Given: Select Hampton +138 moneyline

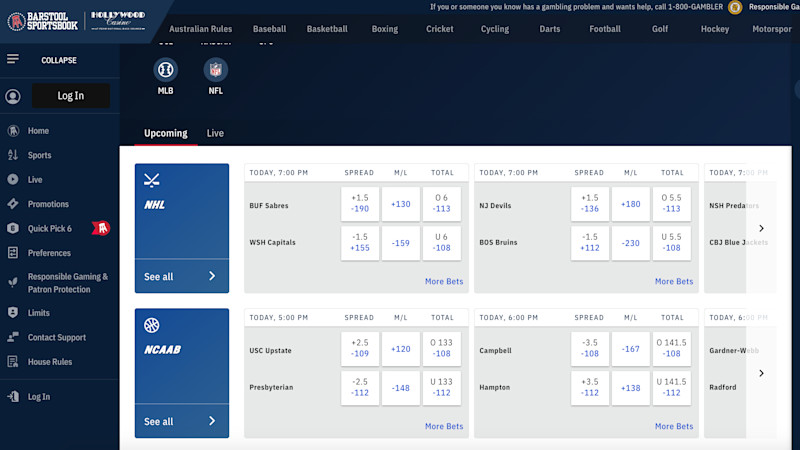Looking at the screenshot, I should pos(631,388).
